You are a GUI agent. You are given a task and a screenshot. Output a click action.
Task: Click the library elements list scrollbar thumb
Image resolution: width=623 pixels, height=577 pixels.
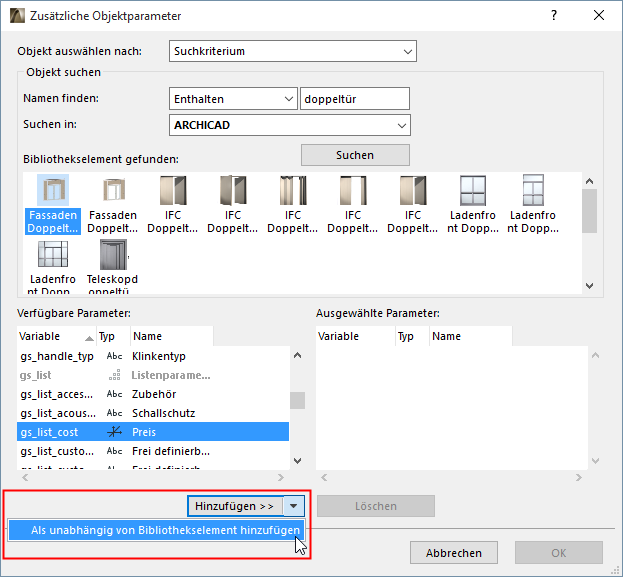[590, 211]
